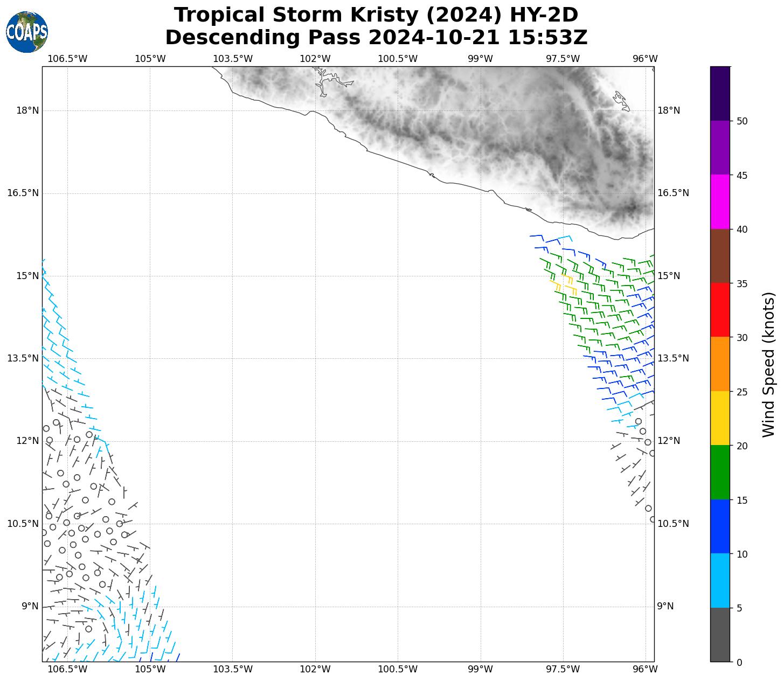Click the red 30-35 knots colorbar segment
This screenshot has height=681, width=784.
[720, 310]
